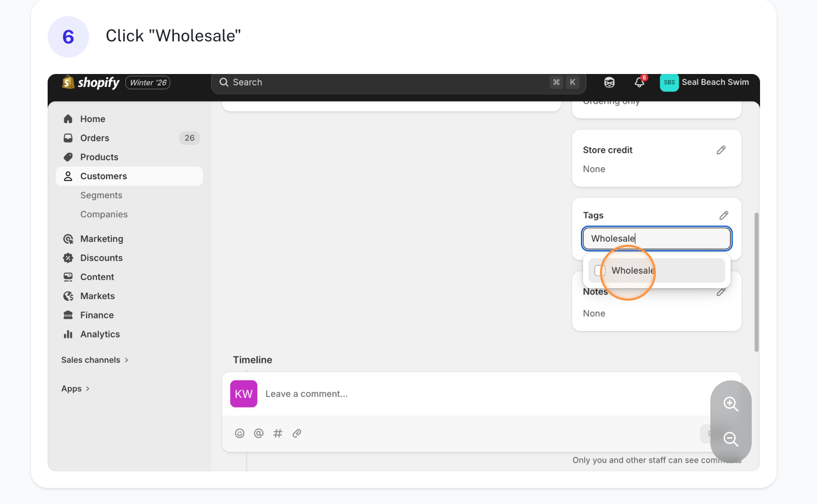
Task: Check the Wholesale tag checkbox
Action: (600, 271)
